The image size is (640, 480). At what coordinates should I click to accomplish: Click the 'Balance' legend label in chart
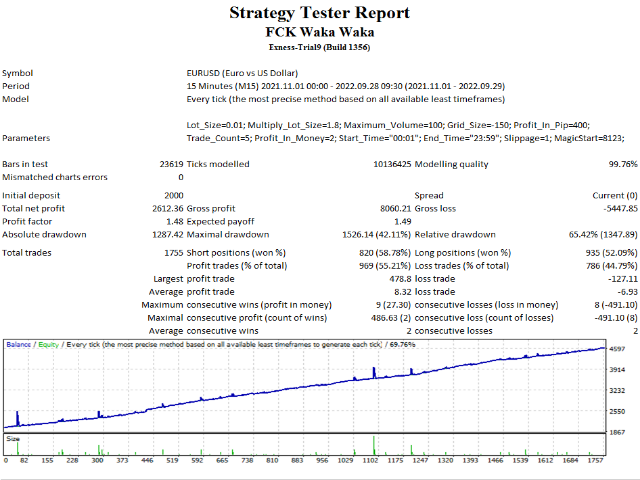pos(18,345)
